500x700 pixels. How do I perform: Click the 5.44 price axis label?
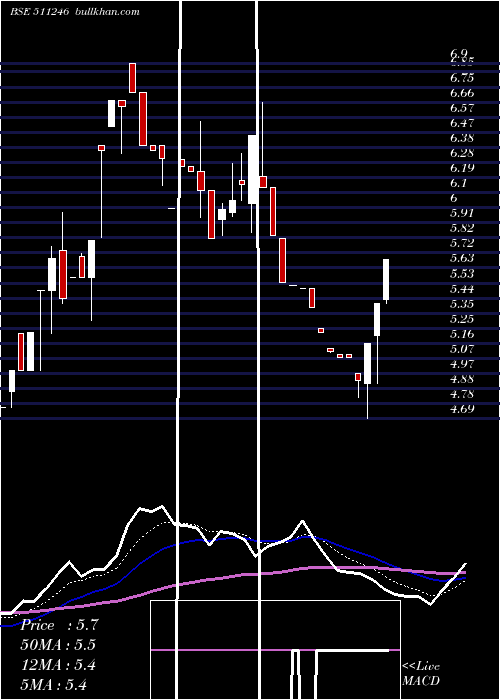tap(462, 289)
